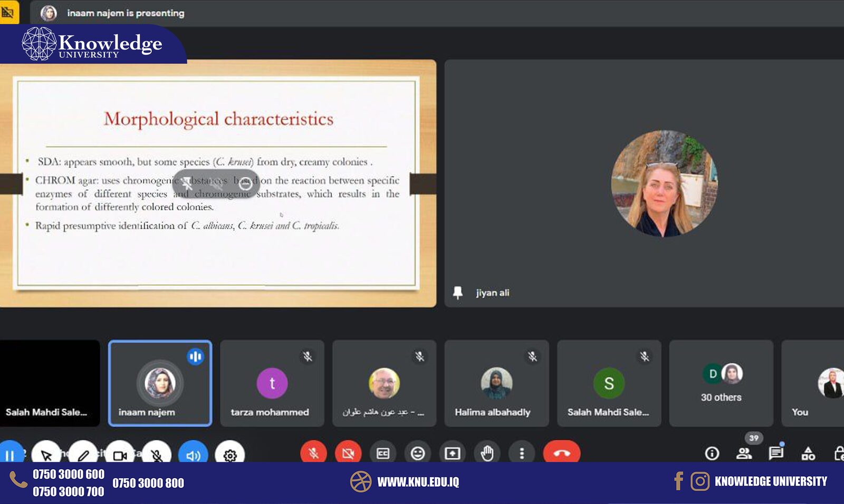Click jiyan ali's profile picture
The image size is (844, 504).
664,183
